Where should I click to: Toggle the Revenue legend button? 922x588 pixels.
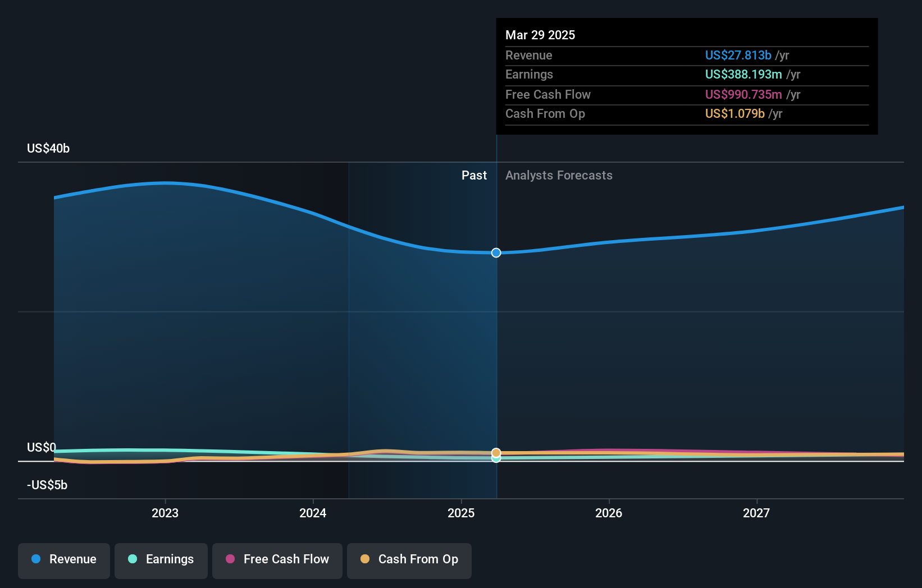point(64,561)
